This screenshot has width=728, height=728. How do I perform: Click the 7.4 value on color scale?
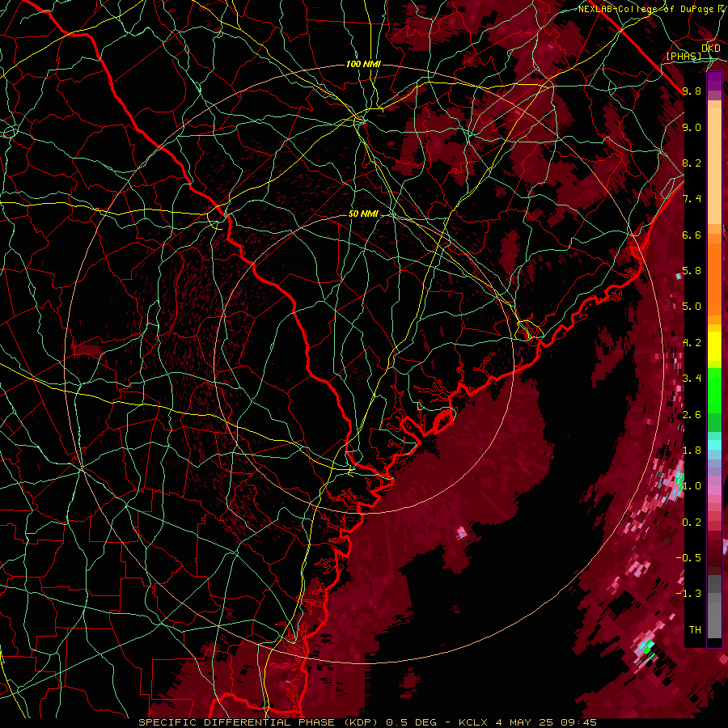[692, 199]
